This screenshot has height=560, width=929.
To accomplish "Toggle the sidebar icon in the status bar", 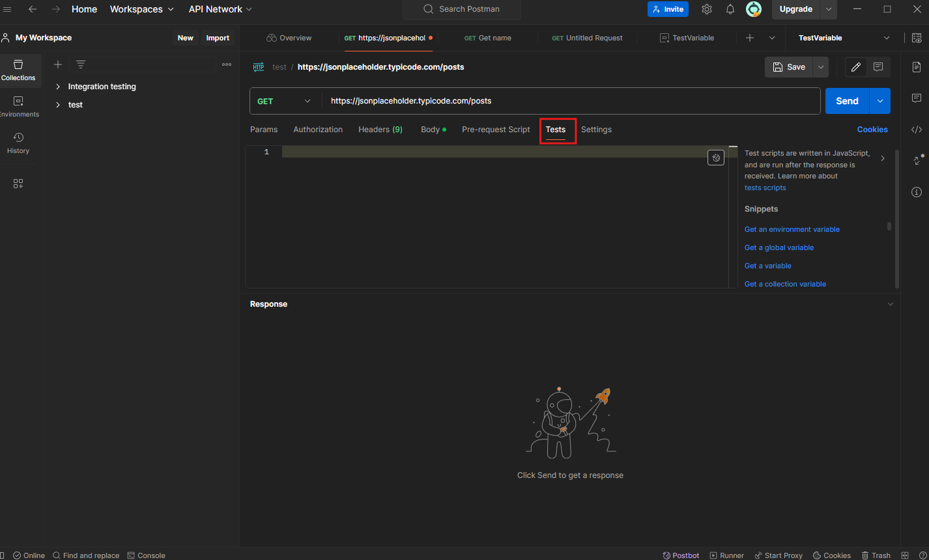I will pyautogui.click(x=3, y=555).
